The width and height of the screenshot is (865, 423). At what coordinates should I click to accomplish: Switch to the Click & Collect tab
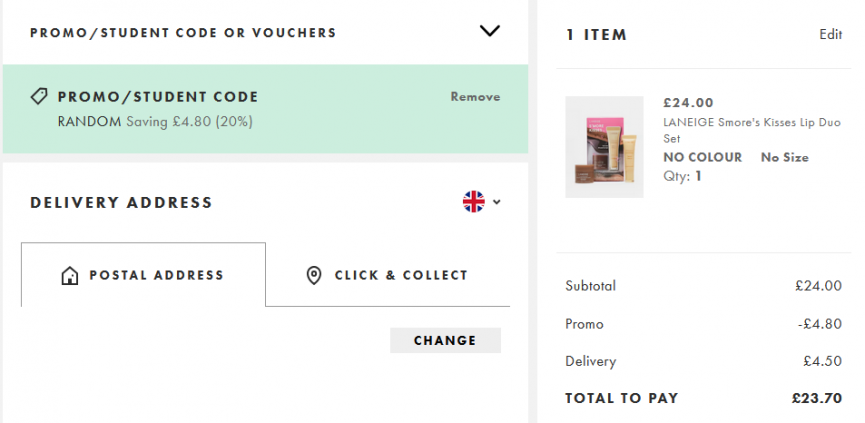point(388,275)
